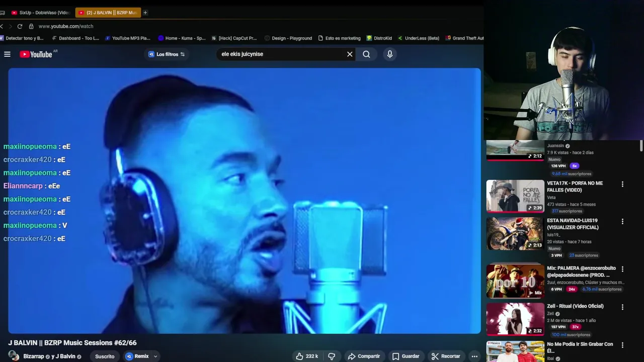644x362 pixels.
Task: Click the '100 mil suscriptores' badge under Zell
Action: pos(571,335)
